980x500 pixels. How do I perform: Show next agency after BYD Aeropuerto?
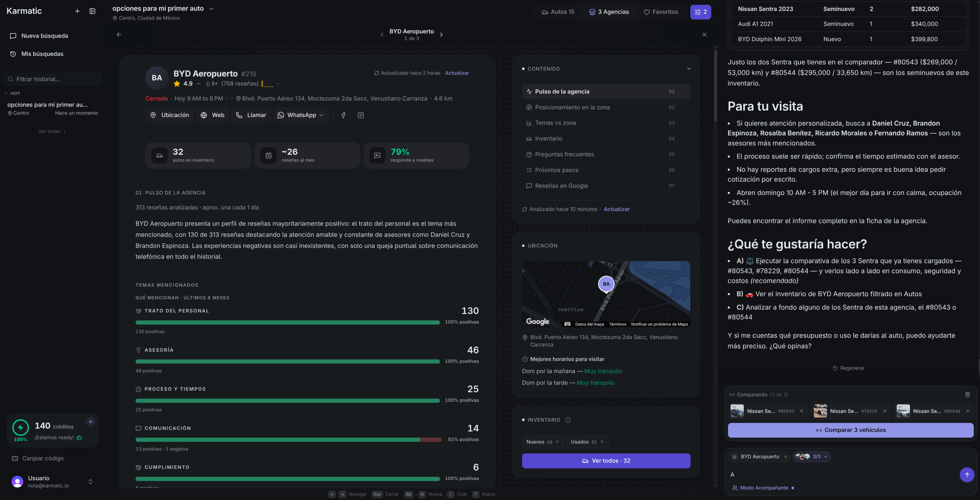(441, 35)
